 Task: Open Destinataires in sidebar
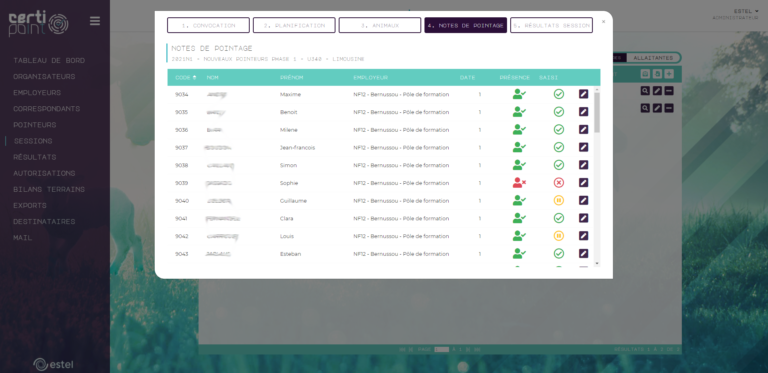point(44,222)
